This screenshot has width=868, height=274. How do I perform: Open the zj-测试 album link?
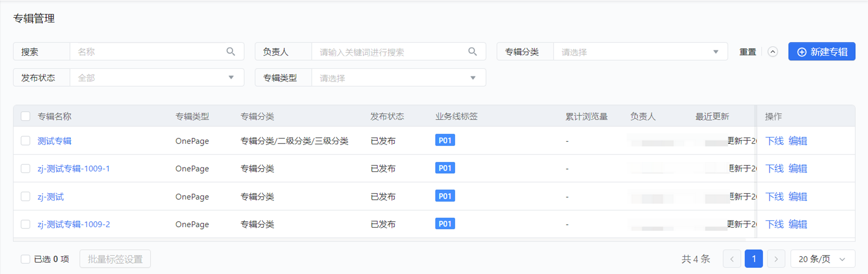(51, 196)
